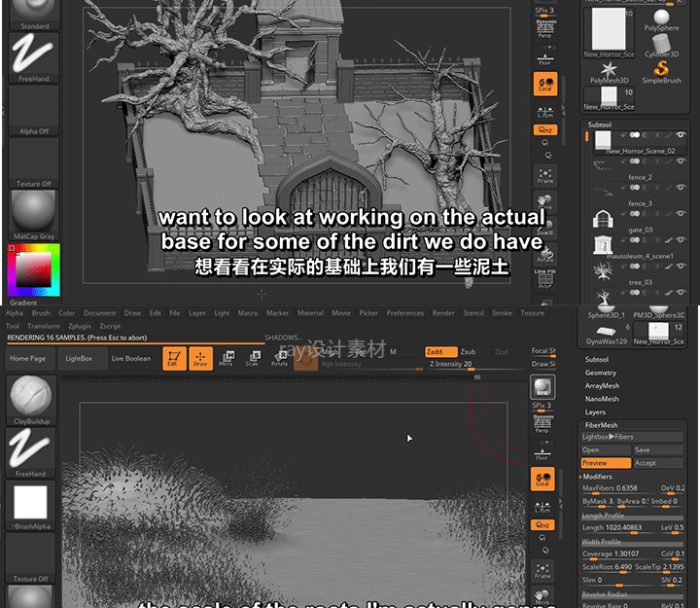Viewport: 700px width, 608px height.
Task: Toggle Floor grid beside the Layers section
Action: (542, 454)
